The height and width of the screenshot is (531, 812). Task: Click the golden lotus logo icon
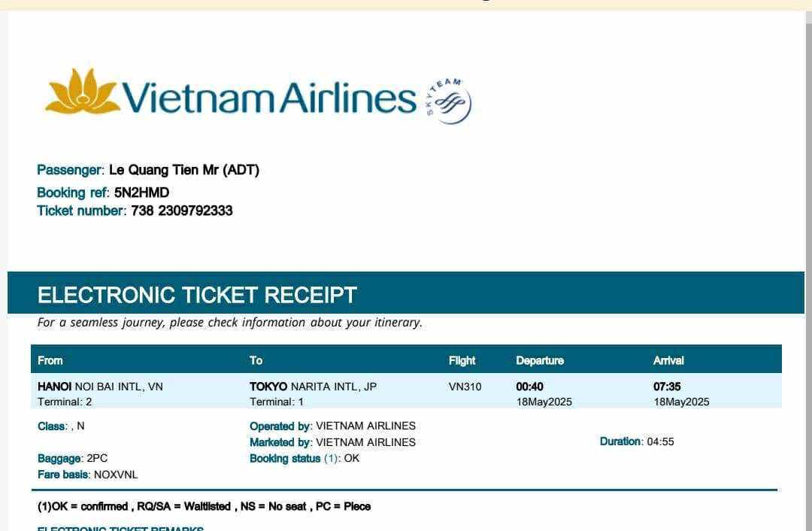pyautogui.click(x=82, y=92)
